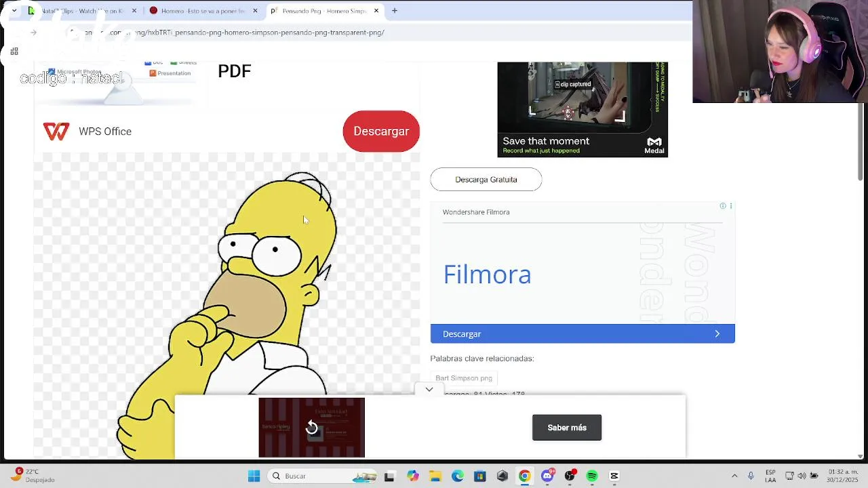Click the Saber más button
Screen dimensions: 868x488
(567, 428)
